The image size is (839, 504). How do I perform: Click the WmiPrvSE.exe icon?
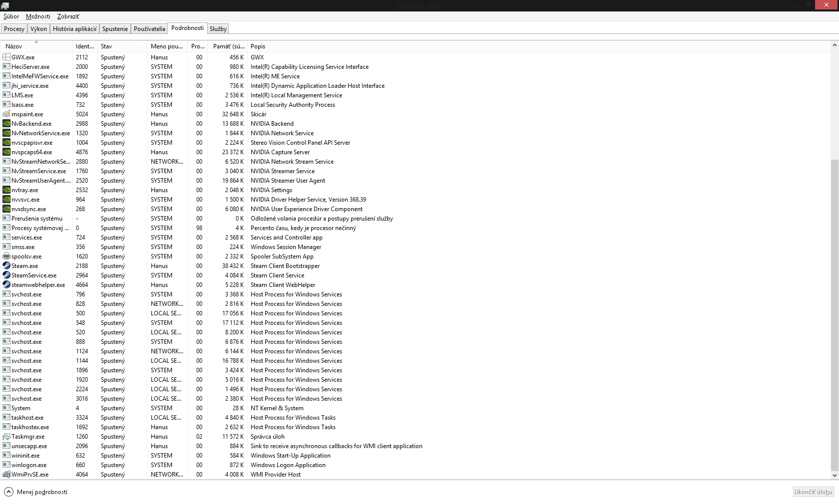click(x=6, y=475)
